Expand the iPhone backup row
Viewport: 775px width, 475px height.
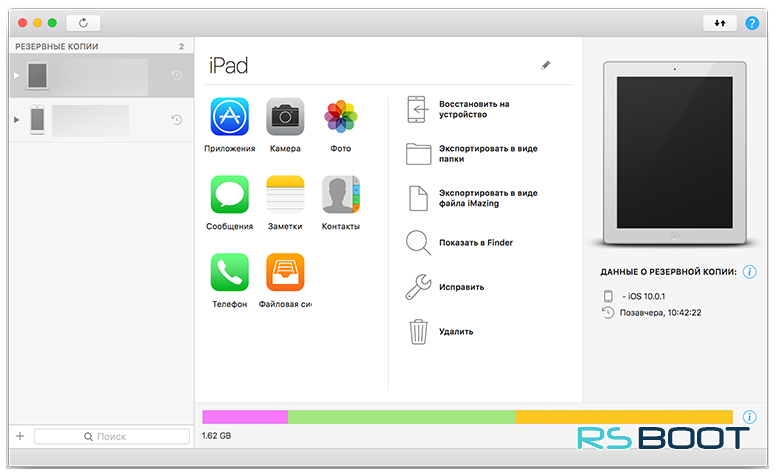pos(16,120)
